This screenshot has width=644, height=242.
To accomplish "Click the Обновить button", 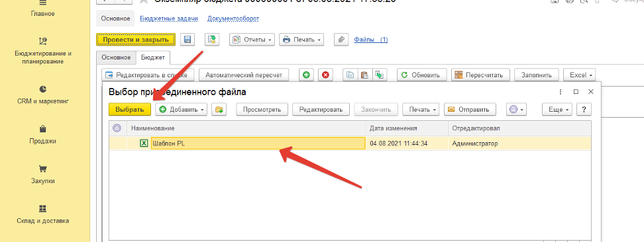I will [x=421, y=75].
